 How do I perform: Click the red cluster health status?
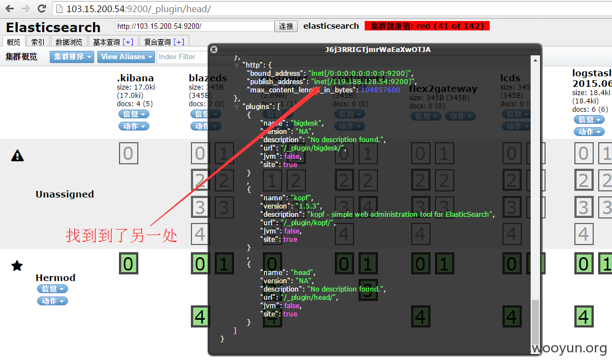pos(427,26)
